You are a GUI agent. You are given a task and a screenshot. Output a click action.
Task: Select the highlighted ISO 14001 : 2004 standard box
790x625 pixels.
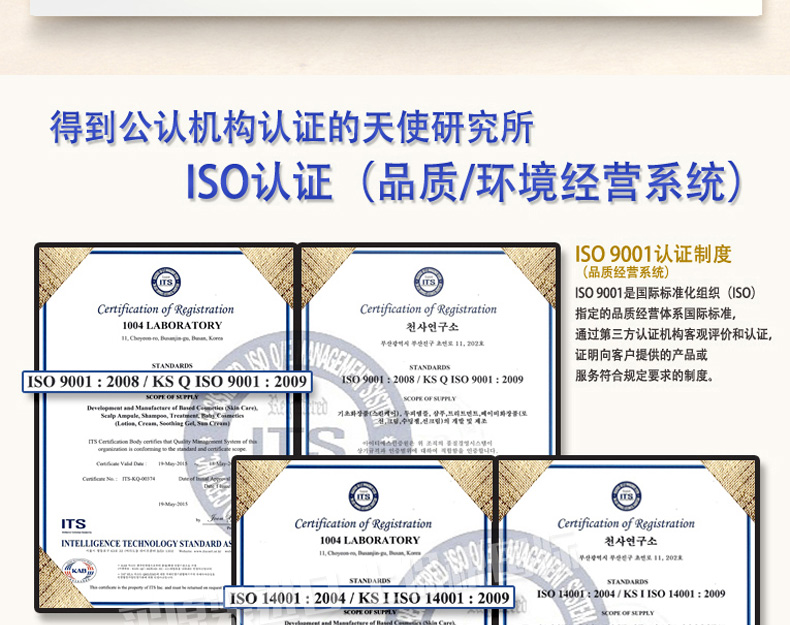[x=371, y=598]
